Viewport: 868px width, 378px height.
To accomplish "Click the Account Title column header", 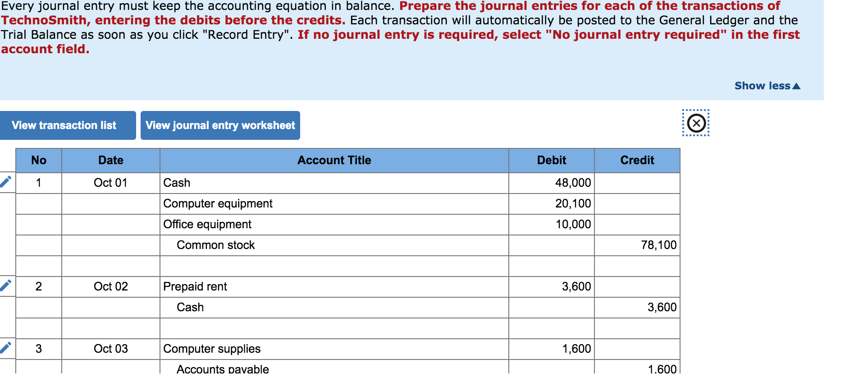I will pyautogui.click(x=334, y=160).
